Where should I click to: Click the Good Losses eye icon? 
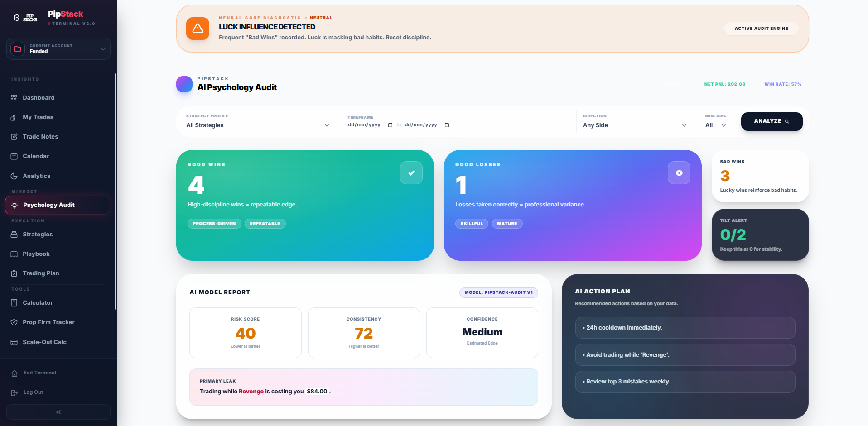(679, 173)
